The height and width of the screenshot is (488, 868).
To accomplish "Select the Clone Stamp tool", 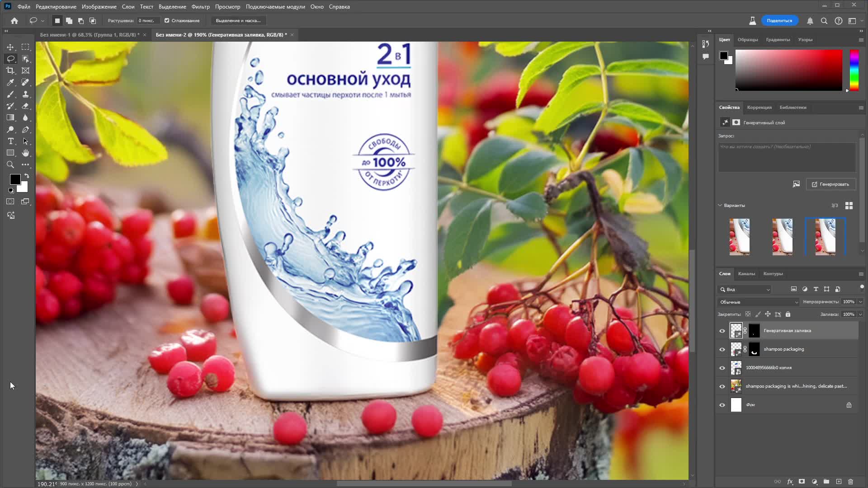I will [x=26, y=94].
